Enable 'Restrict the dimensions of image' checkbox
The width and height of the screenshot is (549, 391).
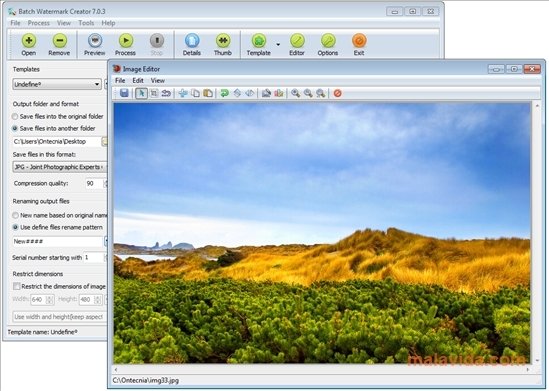pos(16,286)
